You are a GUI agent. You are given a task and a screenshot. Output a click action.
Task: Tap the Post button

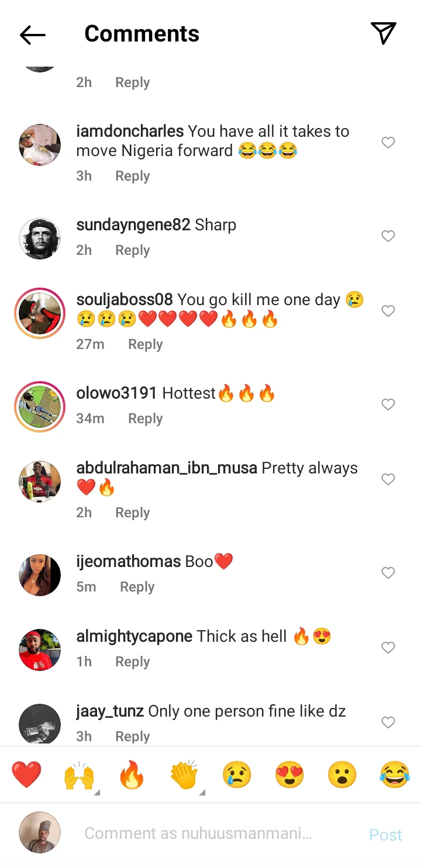(385, 835)
